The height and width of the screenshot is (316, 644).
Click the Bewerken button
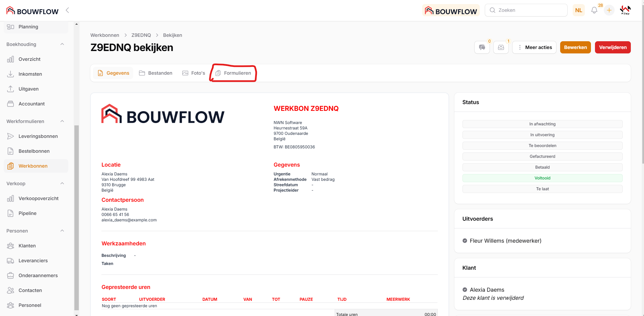575,47
